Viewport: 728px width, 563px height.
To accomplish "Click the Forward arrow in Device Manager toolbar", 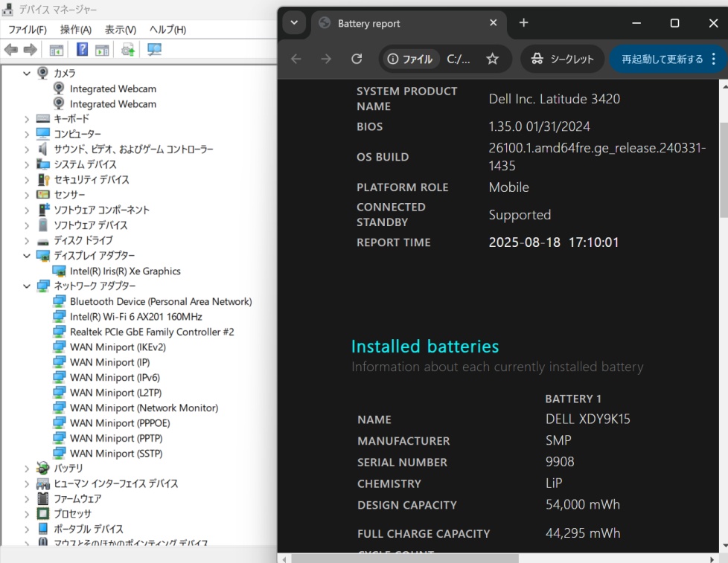I will (x=31, y=49).
